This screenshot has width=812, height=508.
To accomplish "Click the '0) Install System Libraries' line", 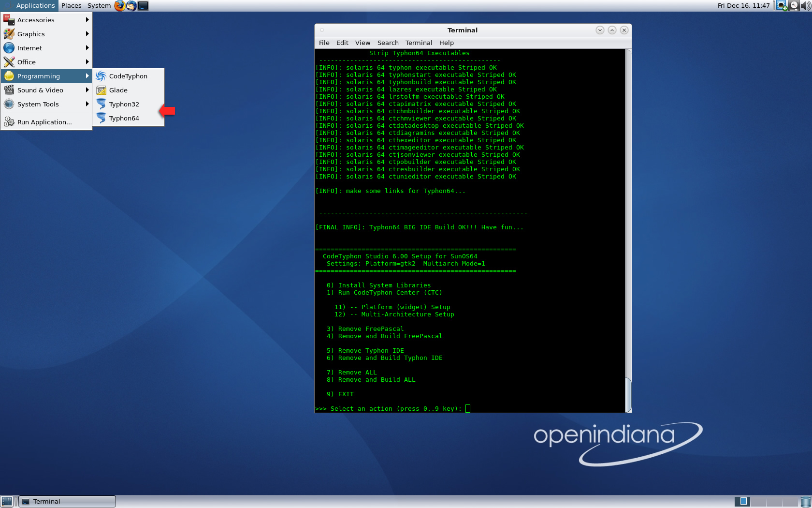I will coord(378,285).
